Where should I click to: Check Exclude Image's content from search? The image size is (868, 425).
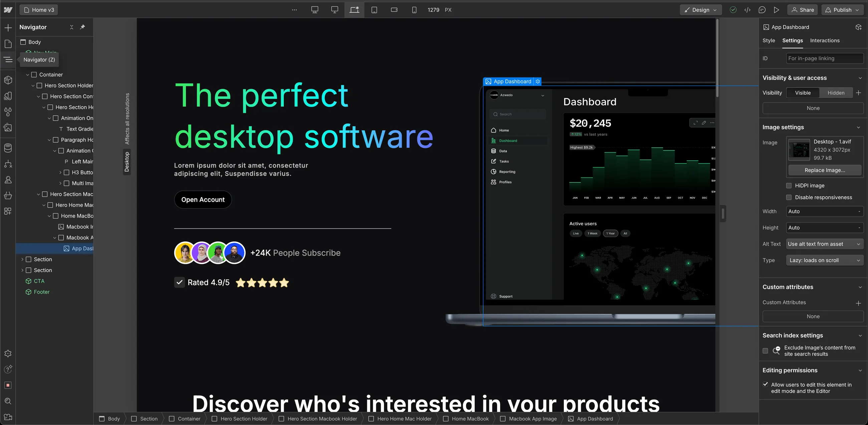(765, 351)
